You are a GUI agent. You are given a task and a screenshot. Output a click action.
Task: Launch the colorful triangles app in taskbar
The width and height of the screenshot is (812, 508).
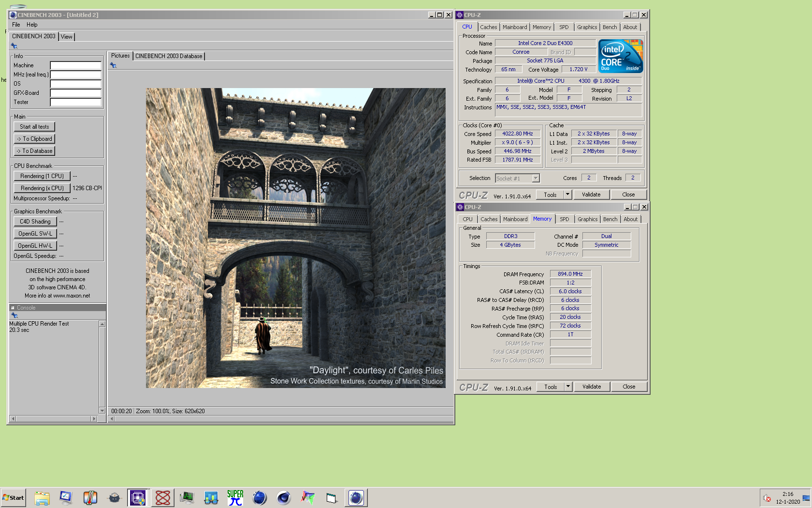(x=308, y=498)
